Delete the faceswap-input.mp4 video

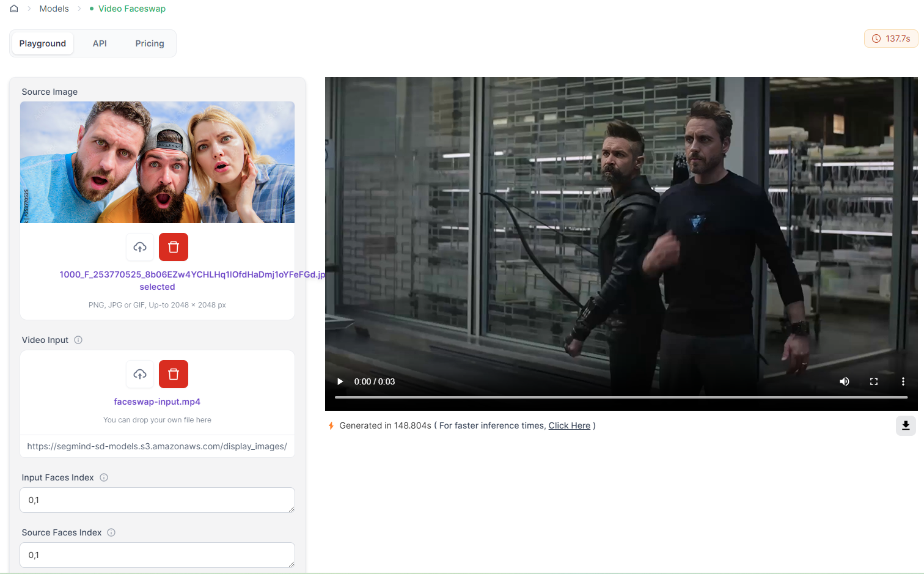(174, 374)
